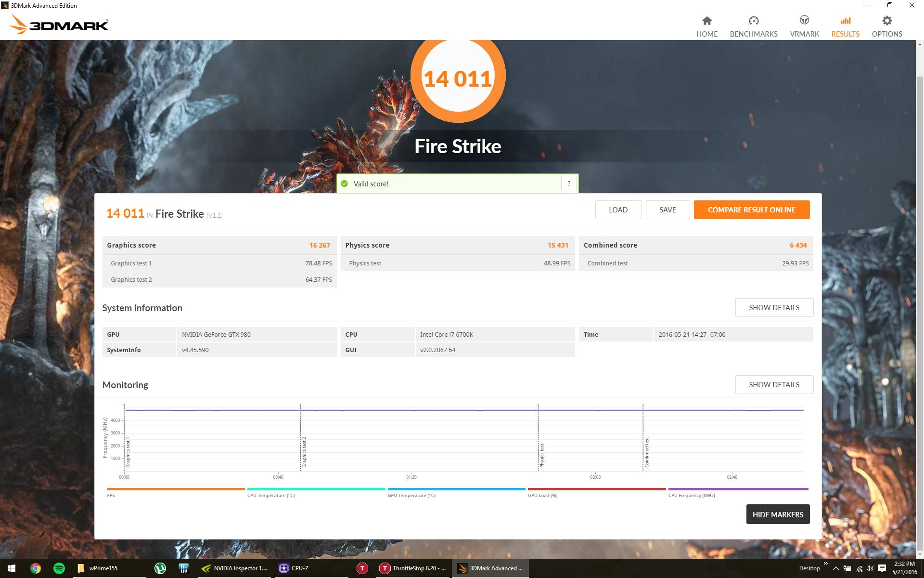
Task: Open the Action Center notifications icon
Action: 882,568
